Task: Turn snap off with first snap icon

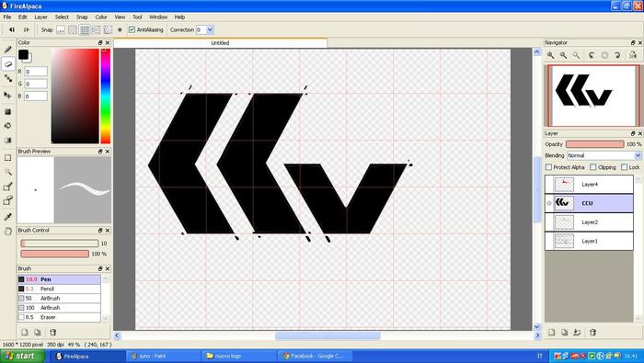Action: [x=61, y=30]
